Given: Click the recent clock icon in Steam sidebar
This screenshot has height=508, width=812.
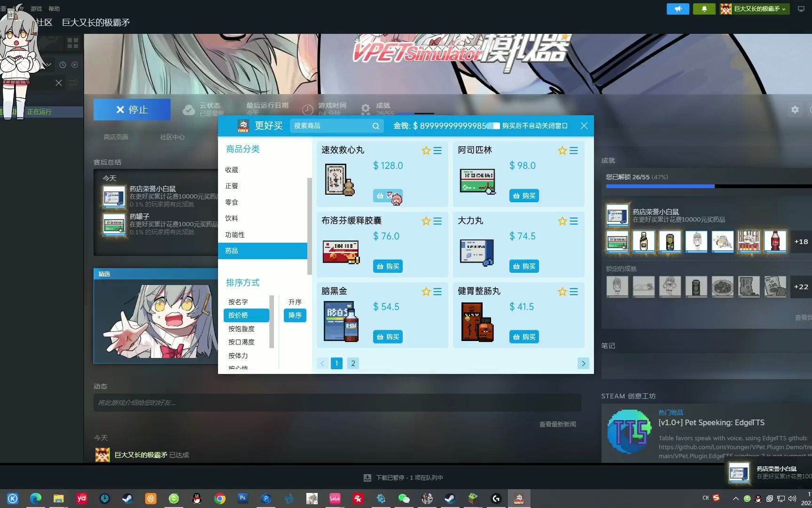Looking at the screenshot, I should click(62, 65).
